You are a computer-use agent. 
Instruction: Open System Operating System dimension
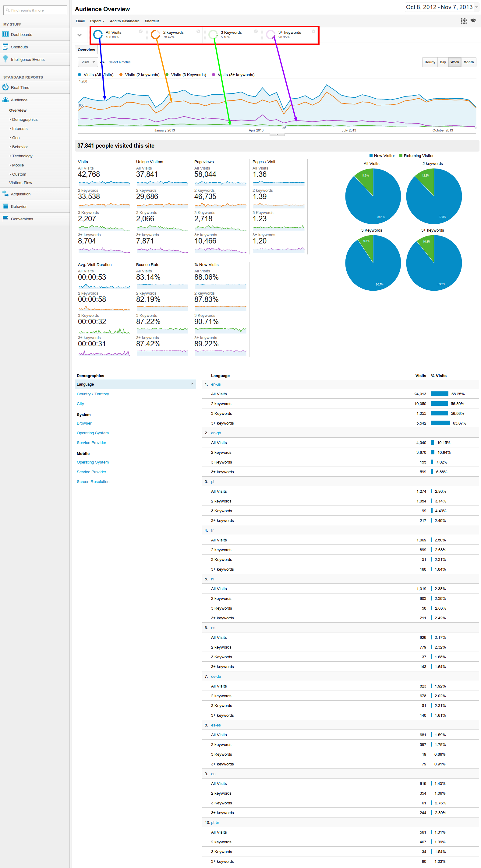93,433
